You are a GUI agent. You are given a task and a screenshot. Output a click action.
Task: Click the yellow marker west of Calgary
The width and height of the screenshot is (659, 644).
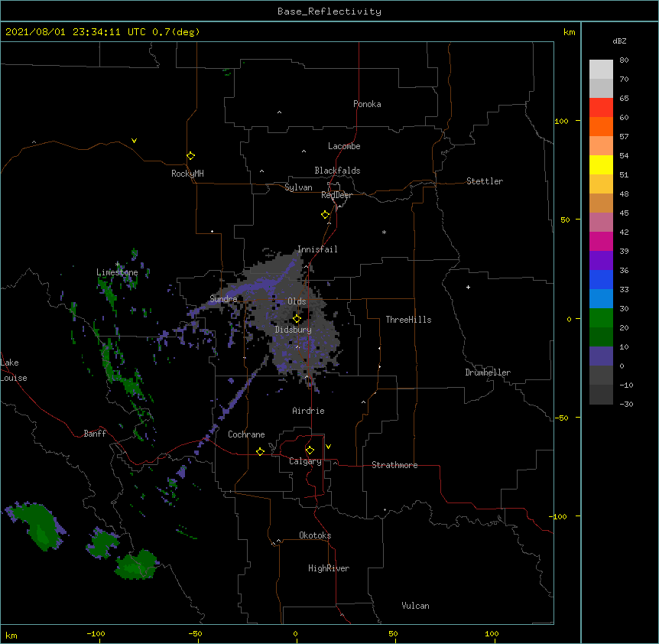(260, 451)
